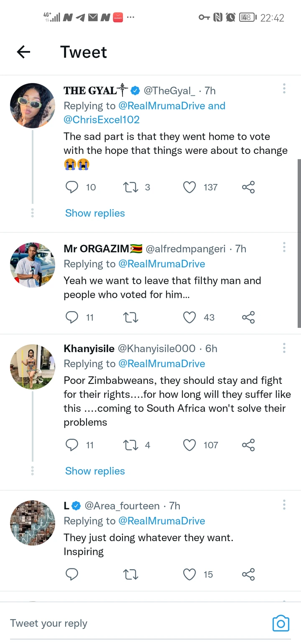Go back using the arrow icon
Image resolution: width=301 pixels, height=644 pixels.
tap(23, 52)
